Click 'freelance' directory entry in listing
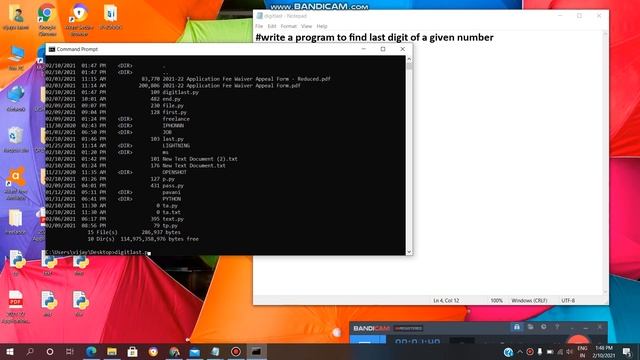Screen dimensions: 640x360 pyautogui.click(x=176, y=119)
